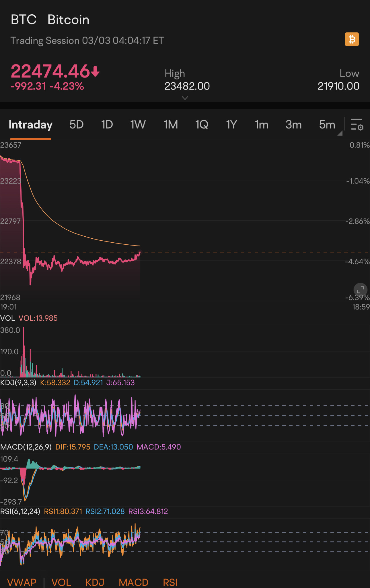The image size is (370, 588).
Task: Tap the Trading Session timestamp text
Action: click(87, 40)
